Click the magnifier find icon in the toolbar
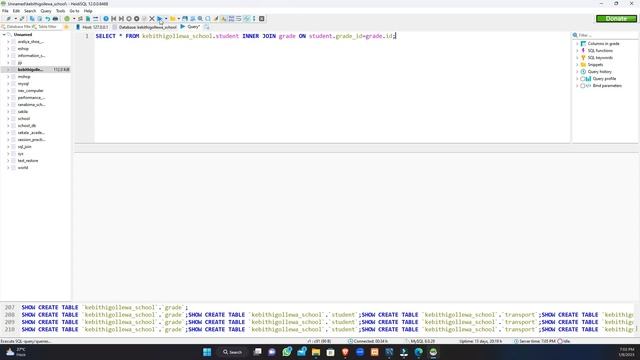This screenshot has height=360, width=640. (x=200, y=19)
